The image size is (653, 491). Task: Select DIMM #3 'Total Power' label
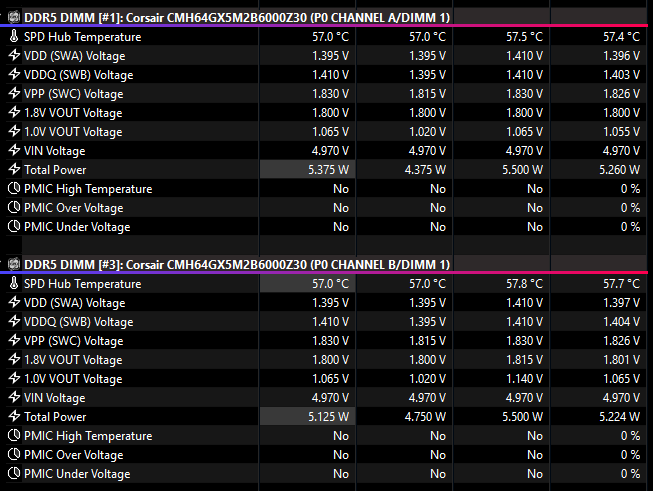(x=55, y=417)
